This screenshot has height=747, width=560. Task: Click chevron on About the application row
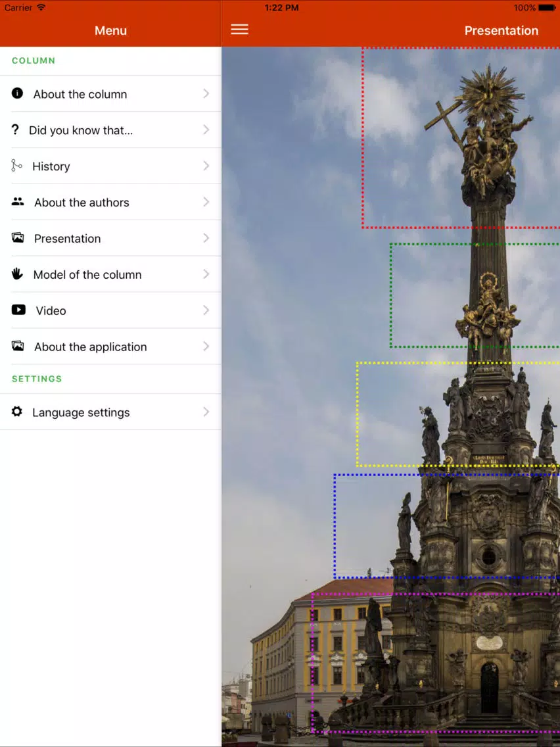pos(206,347)
